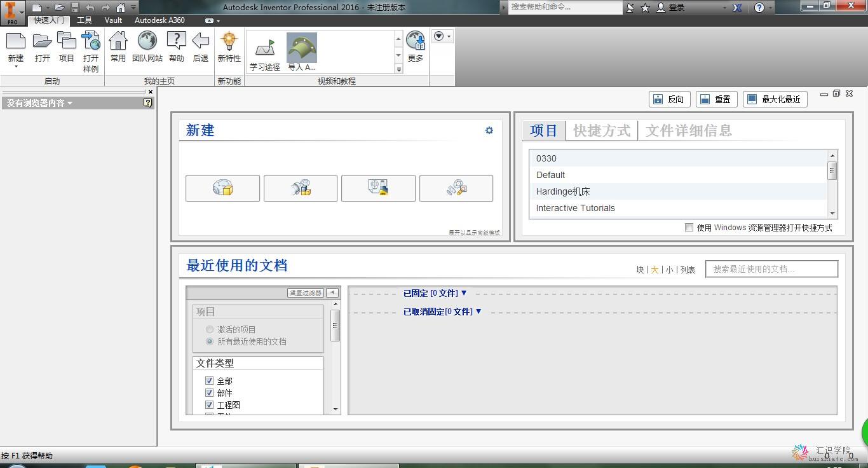Open the Vault ribbon tab
868x468 pixels.
(114, 20)
